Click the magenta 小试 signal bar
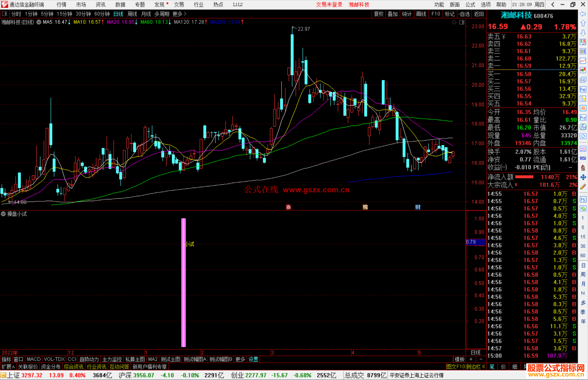This screenshot has height=380, width=588. click(x=183, y=282)
